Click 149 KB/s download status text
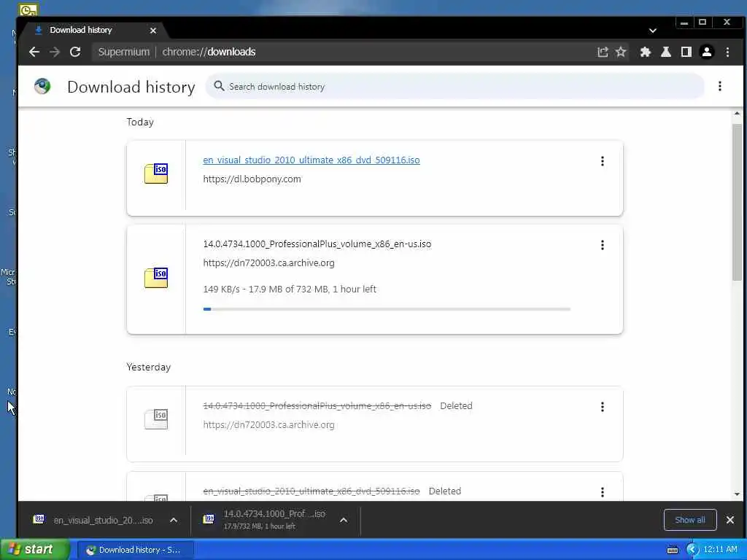The width and height of the screenshot is (747, 560). (290, 289)
